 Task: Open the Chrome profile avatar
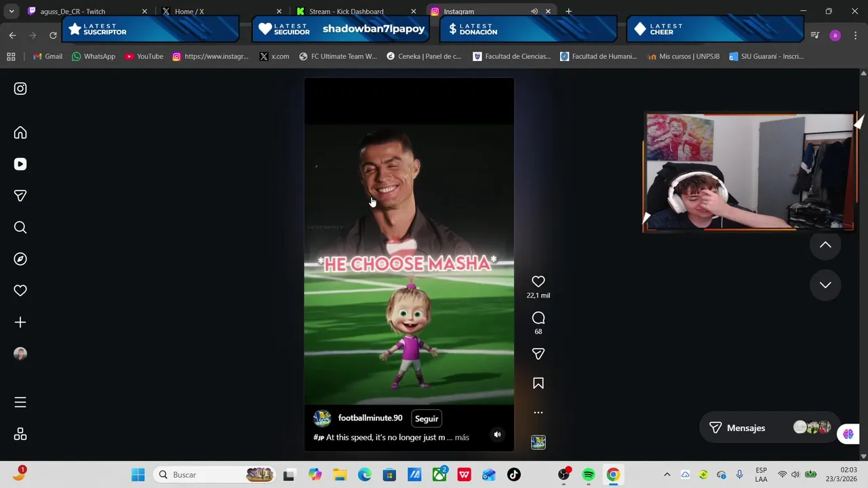tap(835, 35)
